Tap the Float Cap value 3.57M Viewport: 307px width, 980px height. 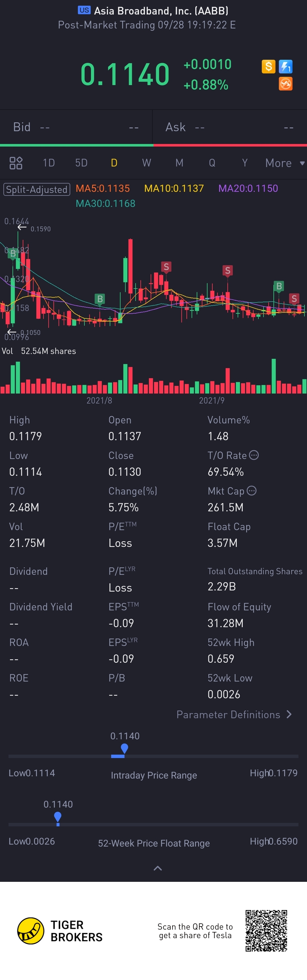click(223, 543)
